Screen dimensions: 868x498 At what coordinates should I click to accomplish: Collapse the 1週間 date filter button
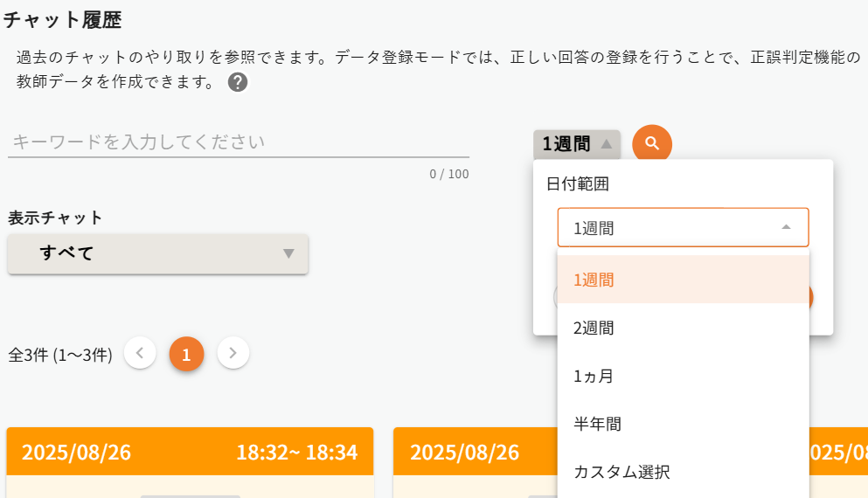[576, 143]
